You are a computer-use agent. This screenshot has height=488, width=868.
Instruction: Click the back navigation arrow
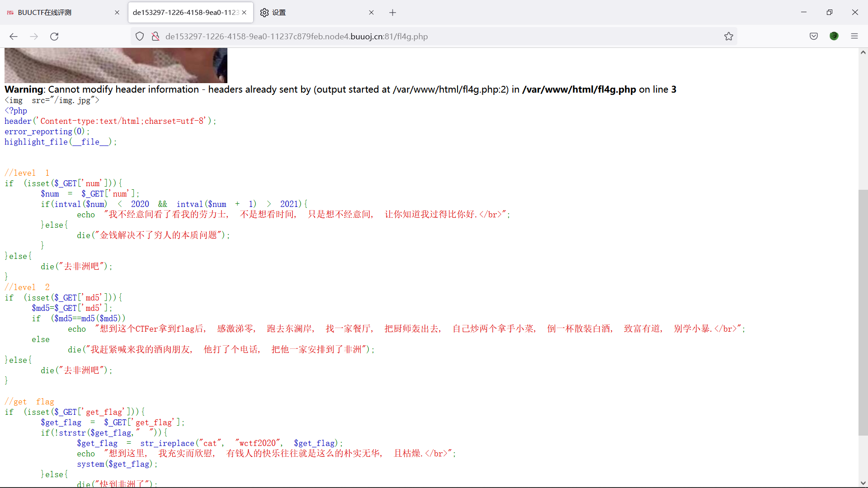click(14, 37)
